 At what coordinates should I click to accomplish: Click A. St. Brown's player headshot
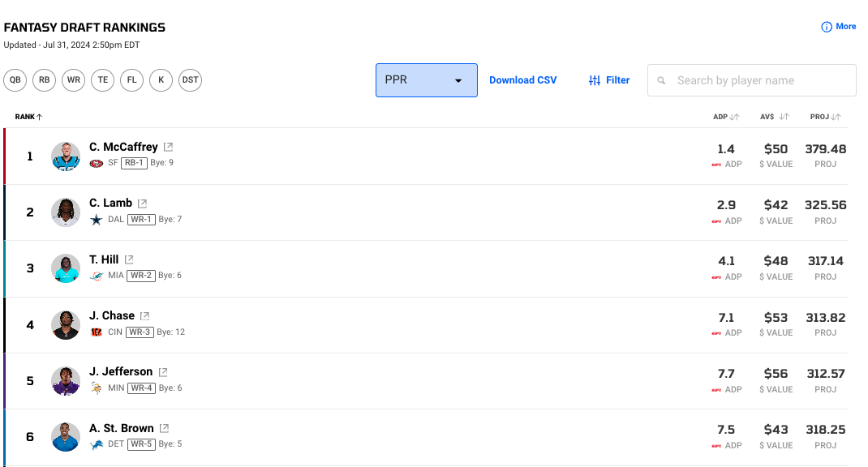pyautogui.click(x=66, y=437)
